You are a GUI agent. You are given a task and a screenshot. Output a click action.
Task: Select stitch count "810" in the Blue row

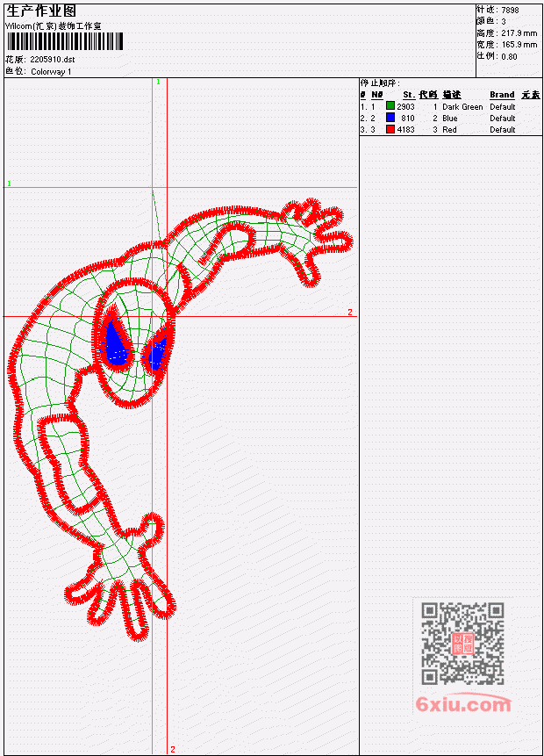[x=408, y=119]
